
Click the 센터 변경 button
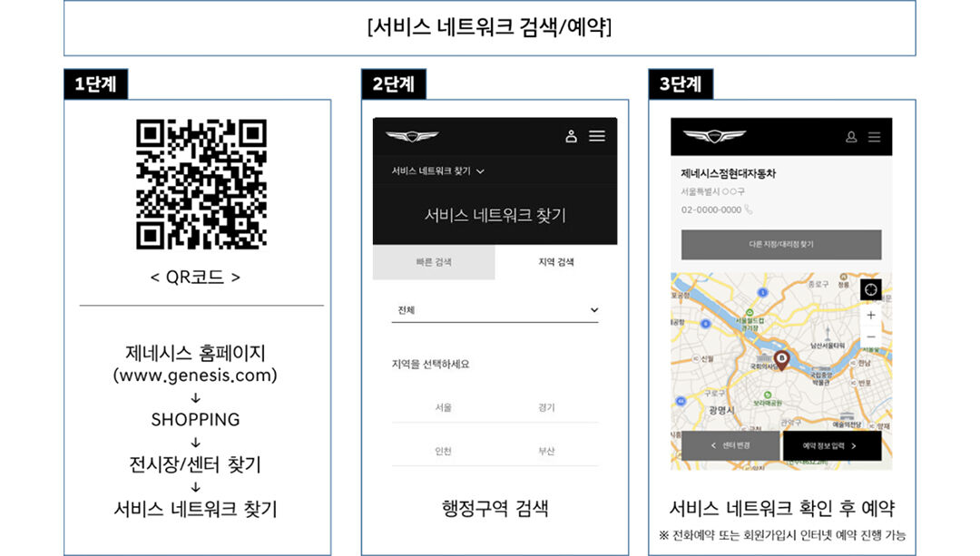pyautogui.click(x=730, y=445)
